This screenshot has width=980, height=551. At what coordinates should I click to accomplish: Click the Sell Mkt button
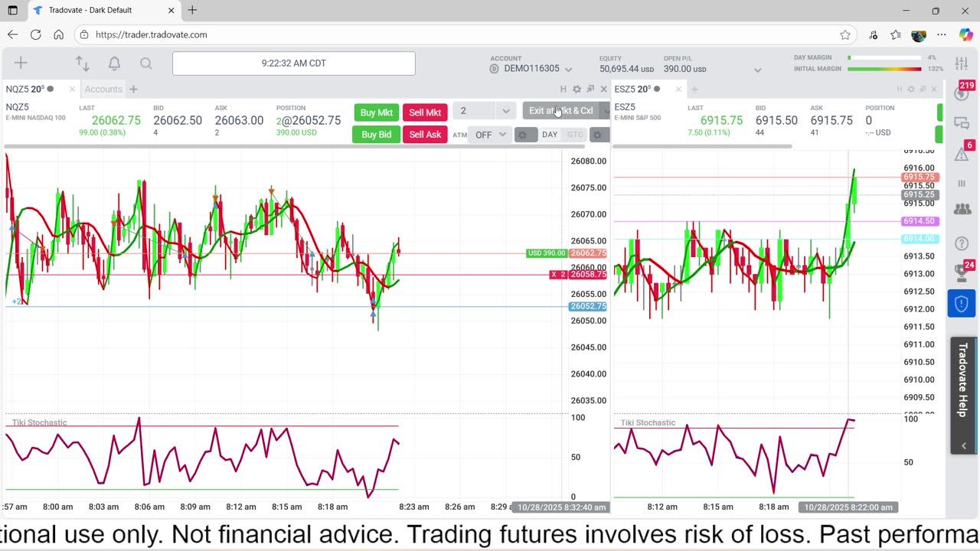click(x=425, y=112)
